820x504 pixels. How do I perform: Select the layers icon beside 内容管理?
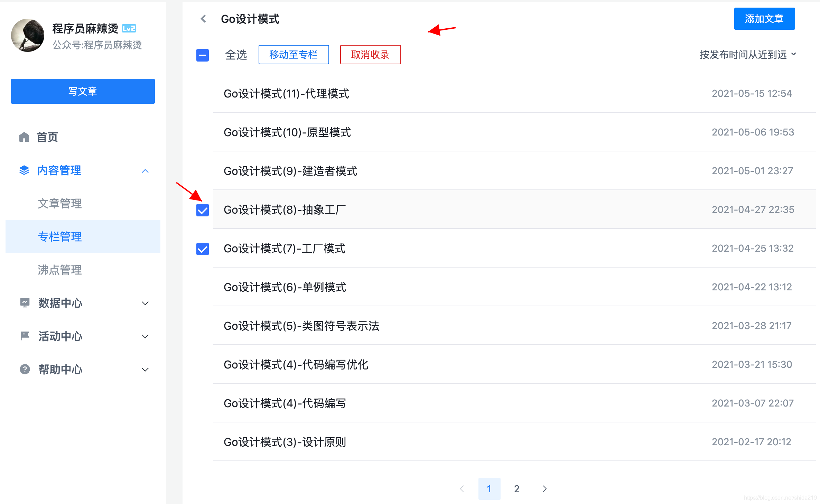[24, 170]
